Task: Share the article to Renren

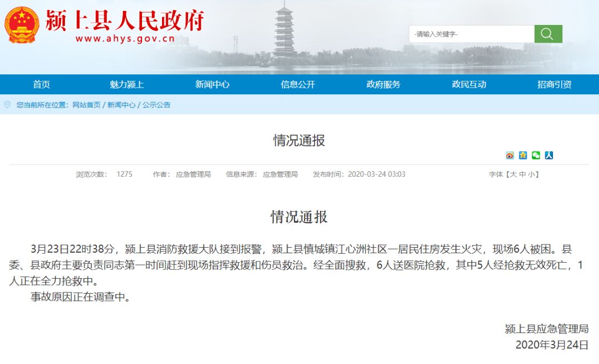Action: tap(549, 155)
